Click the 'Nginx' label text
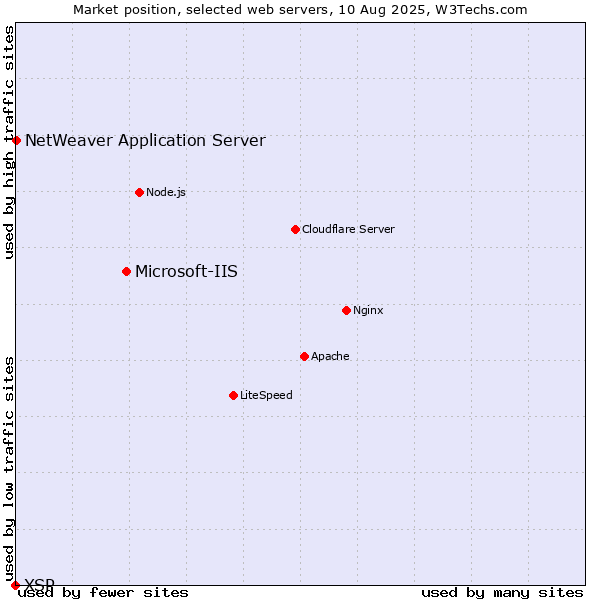This screenshot has height=600, width=600. [x=368, y=310]
